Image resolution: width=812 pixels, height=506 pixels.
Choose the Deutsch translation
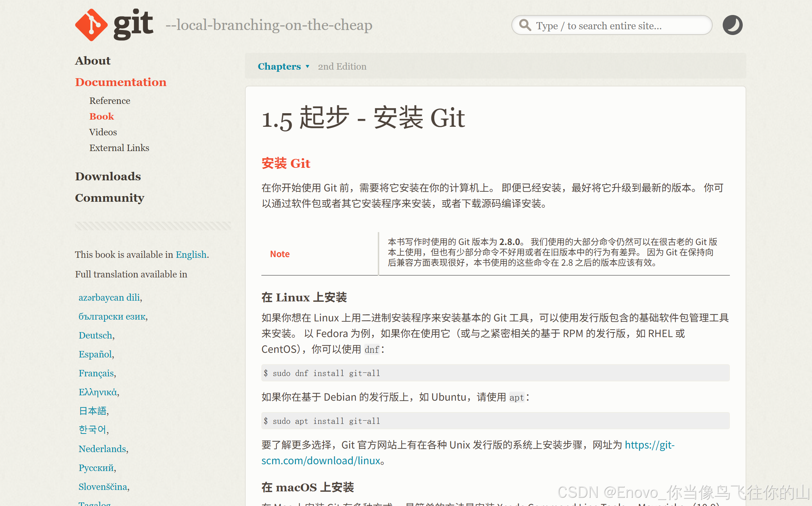click(95, 335)
